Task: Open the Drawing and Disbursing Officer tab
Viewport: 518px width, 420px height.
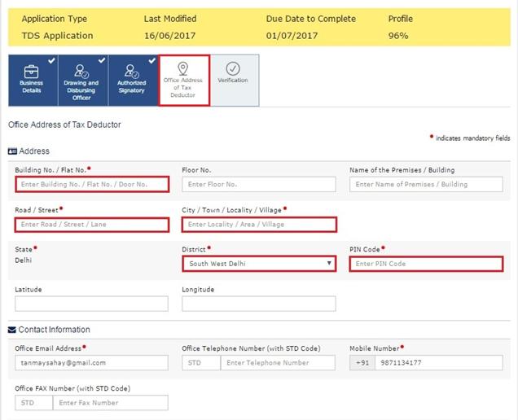Action: 83,81
